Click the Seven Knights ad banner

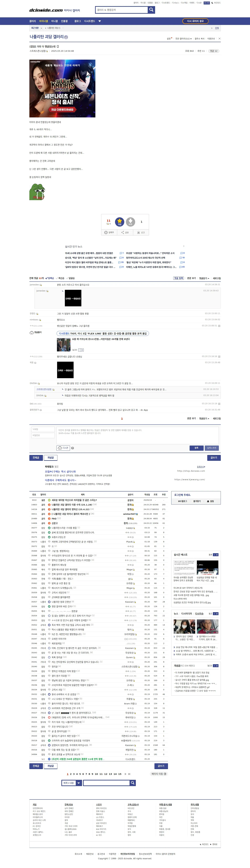(62, 89)
